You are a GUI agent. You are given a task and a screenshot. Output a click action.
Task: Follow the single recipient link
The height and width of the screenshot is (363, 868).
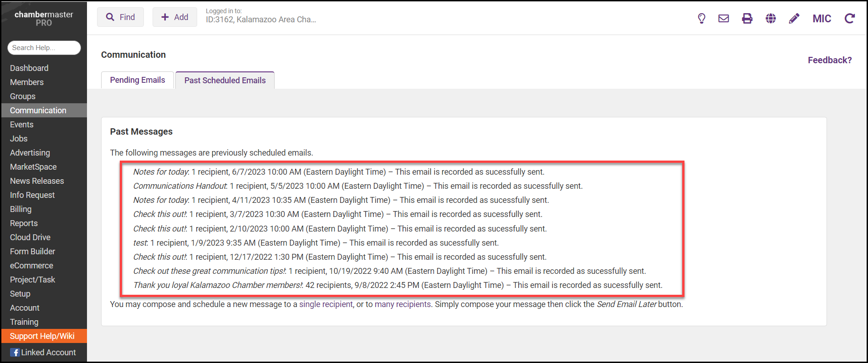(326, 304)
